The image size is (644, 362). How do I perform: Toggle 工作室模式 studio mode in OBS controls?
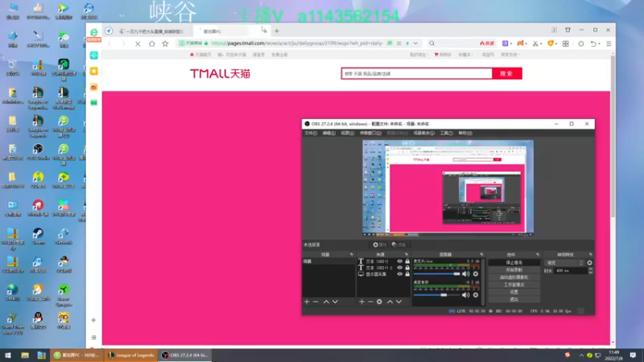click(514, 285)
